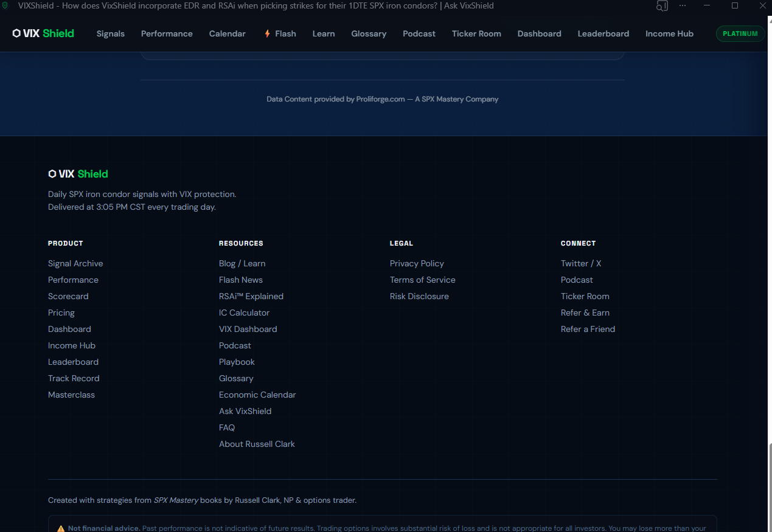
Task: Open Track Record under Product
Action: click(74, 378)
